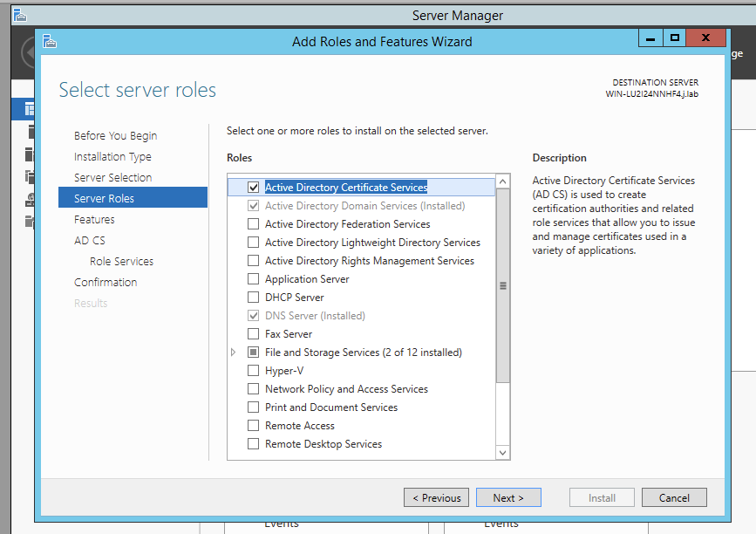Click the wizard title bar icon
The width and height of the screenshot is (756, 534).
49,42
